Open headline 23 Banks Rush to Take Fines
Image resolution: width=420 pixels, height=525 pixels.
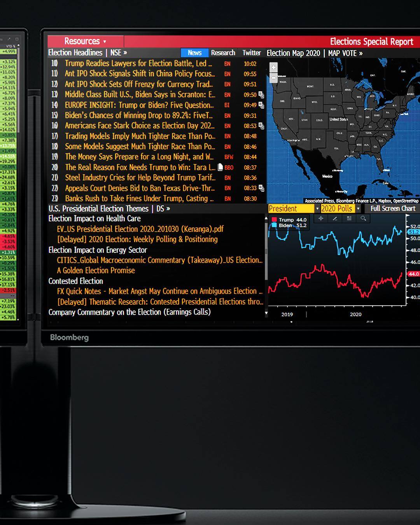(139, 198)
